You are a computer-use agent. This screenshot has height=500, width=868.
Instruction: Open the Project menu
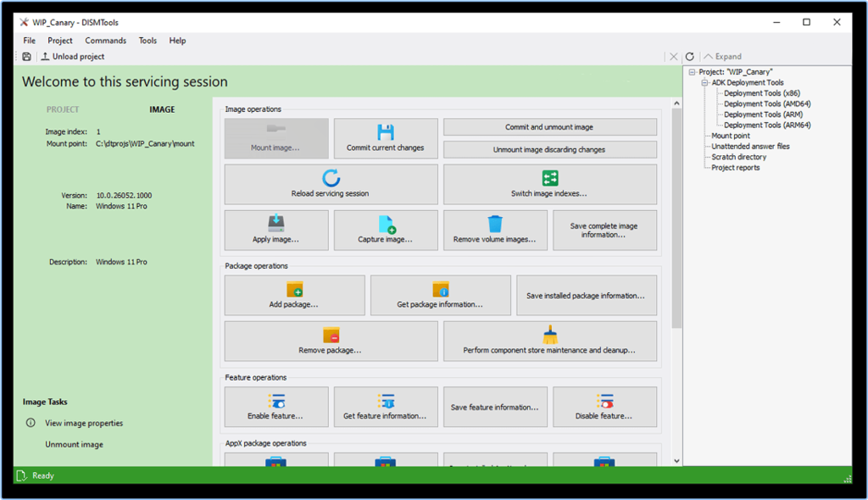coord(60,41)
